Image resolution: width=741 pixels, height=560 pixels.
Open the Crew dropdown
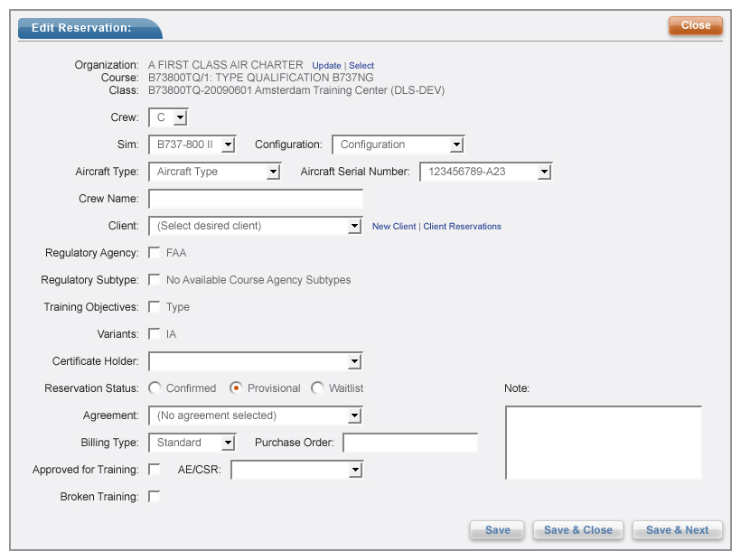[x=168, y=117]
